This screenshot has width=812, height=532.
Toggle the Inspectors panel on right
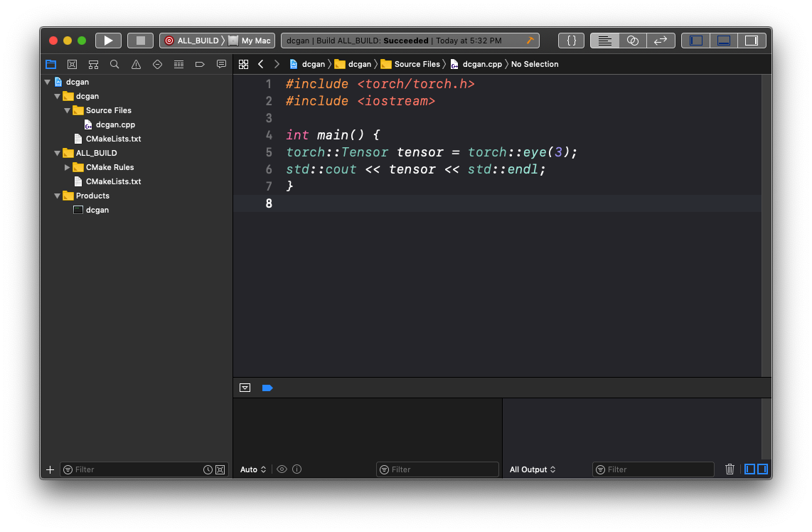[x=752, y=41]
